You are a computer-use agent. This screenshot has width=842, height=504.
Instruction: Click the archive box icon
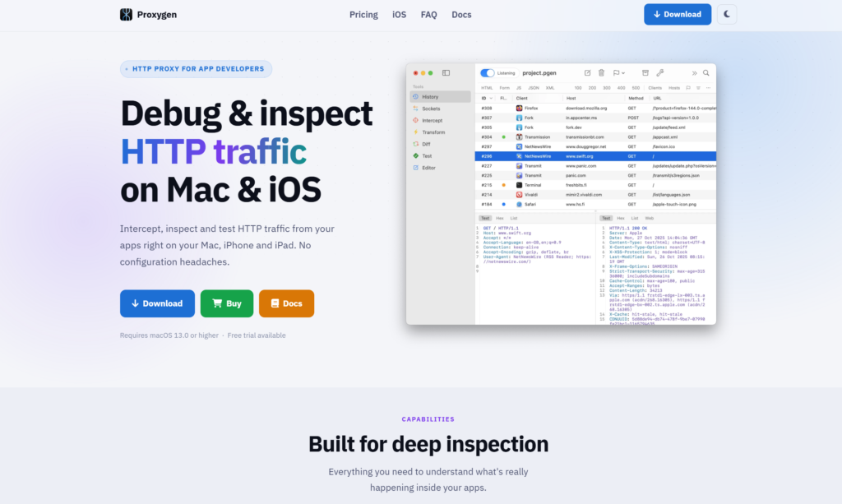[x=645, y=73]
